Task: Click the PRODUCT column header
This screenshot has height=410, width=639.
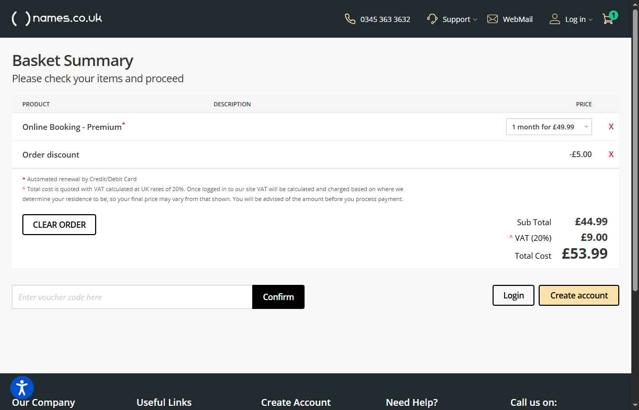Action: pyautogui.click(x=36, y=104)
